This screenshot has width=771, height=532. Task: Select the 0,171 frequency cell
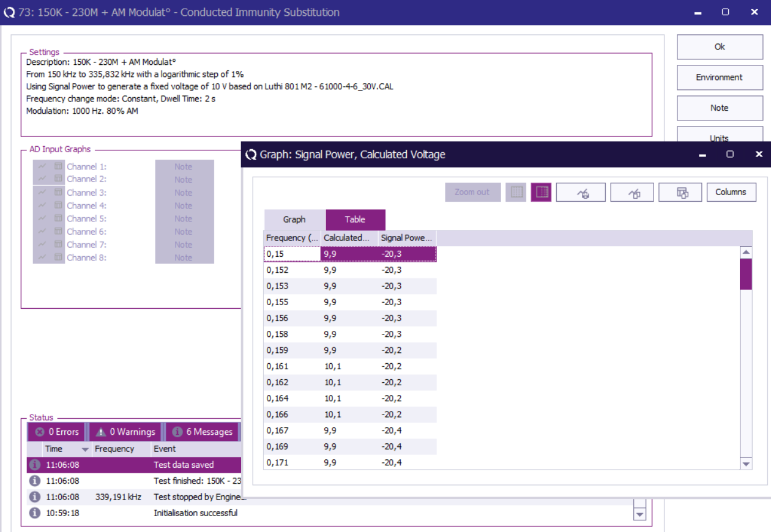point(292,463)
